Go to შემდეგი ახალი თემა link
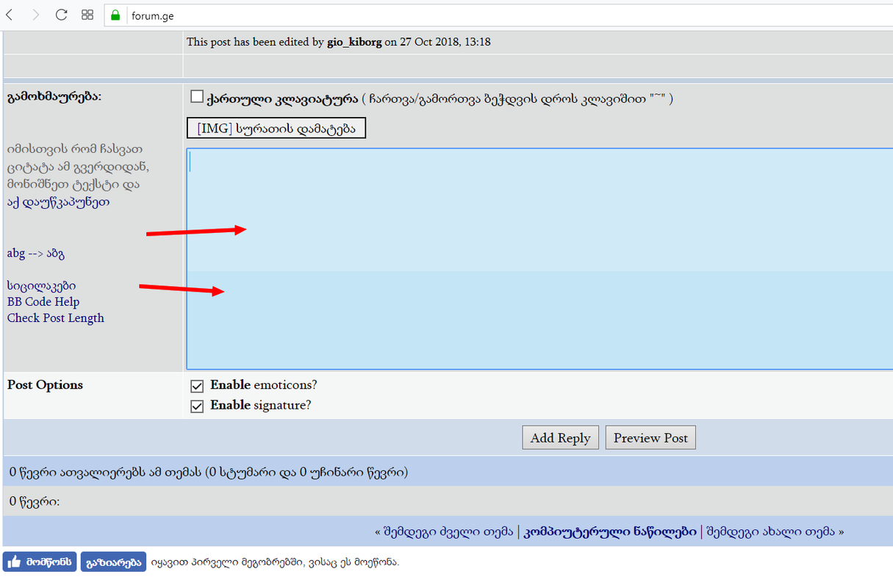Viewport: 893px width, 588px height. (771, 531)
